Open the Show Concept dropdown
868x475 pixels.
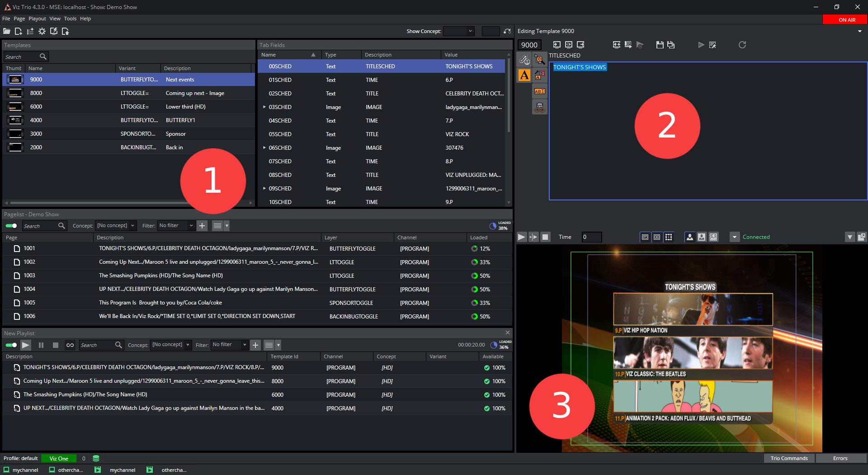pos(459,31)
